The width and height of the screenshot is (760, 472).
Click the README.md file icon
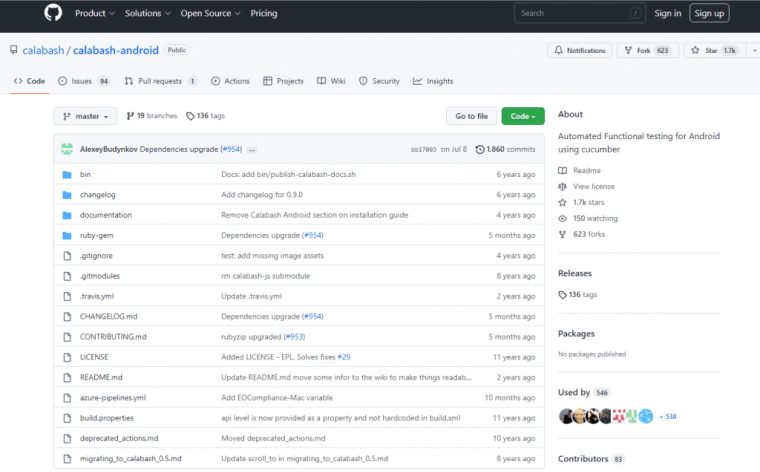click(67, 378)
